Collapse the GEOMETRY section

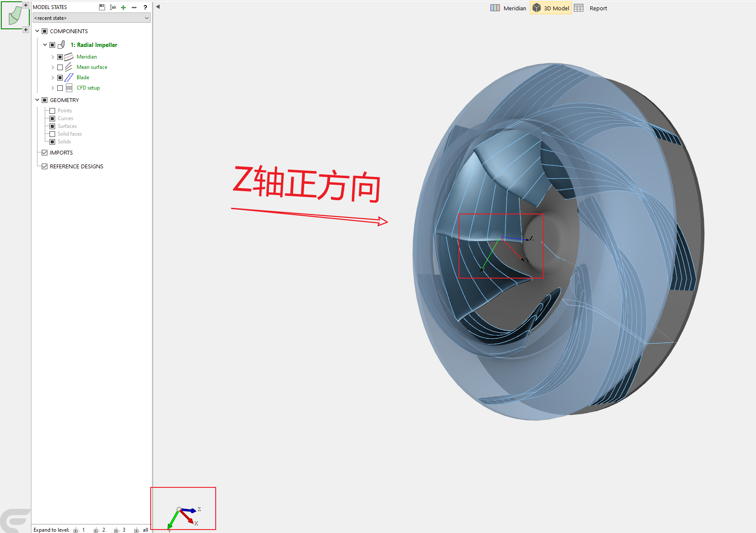click(x=37, y=100)
